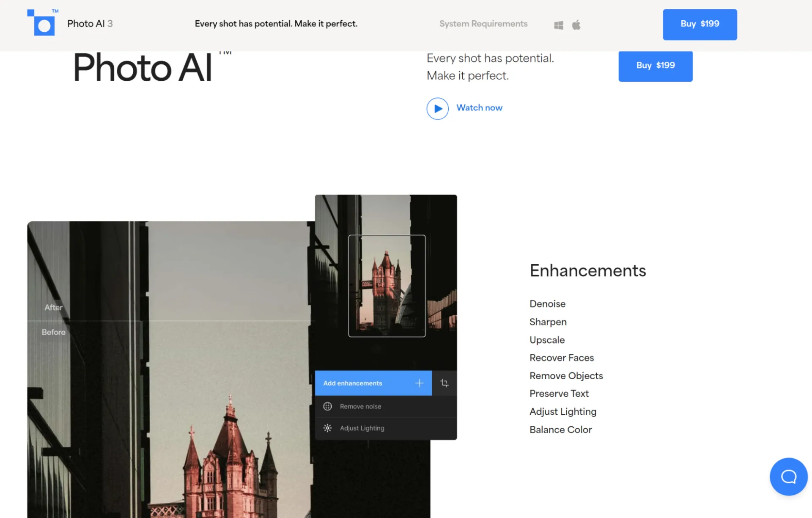Select Preserve Text in Enhancements list
The image size is (812, 518).
[559, 394]
